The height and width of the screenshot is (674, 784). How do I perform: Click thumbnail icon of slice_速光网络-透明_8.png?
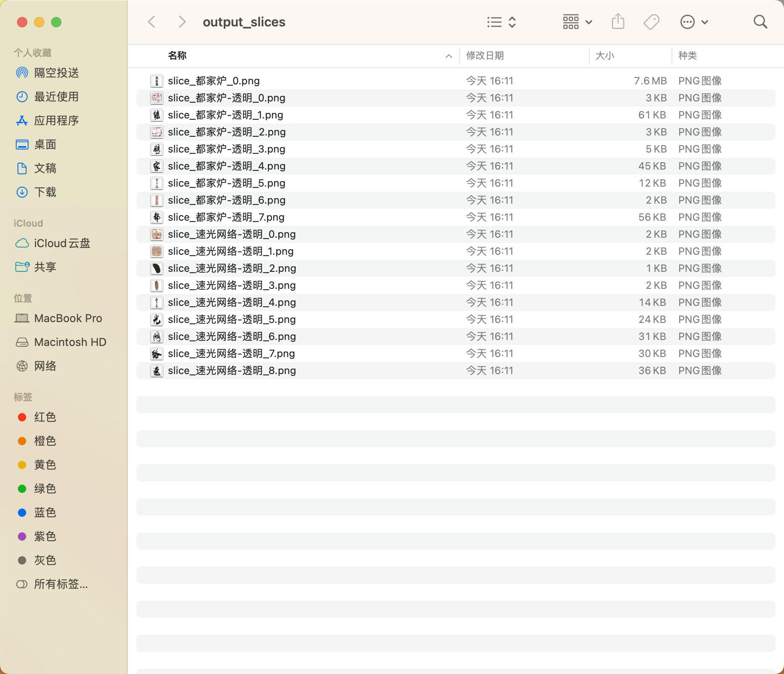click(x=157, y=371)
